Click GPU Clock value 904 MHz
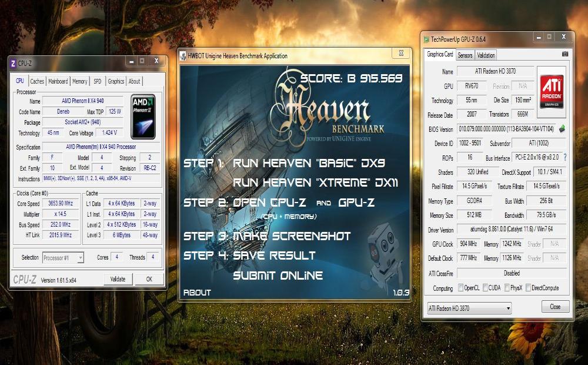 tap(469, 244)
